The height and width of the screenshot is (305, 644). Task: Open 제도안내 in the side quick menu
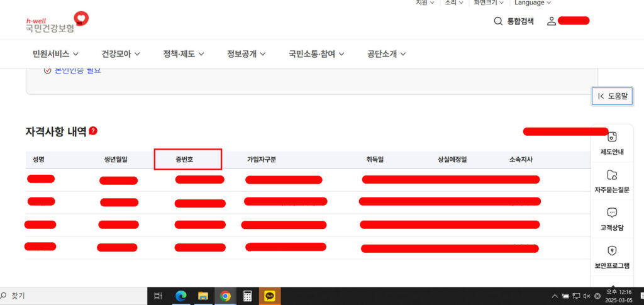tap(612, 143)
